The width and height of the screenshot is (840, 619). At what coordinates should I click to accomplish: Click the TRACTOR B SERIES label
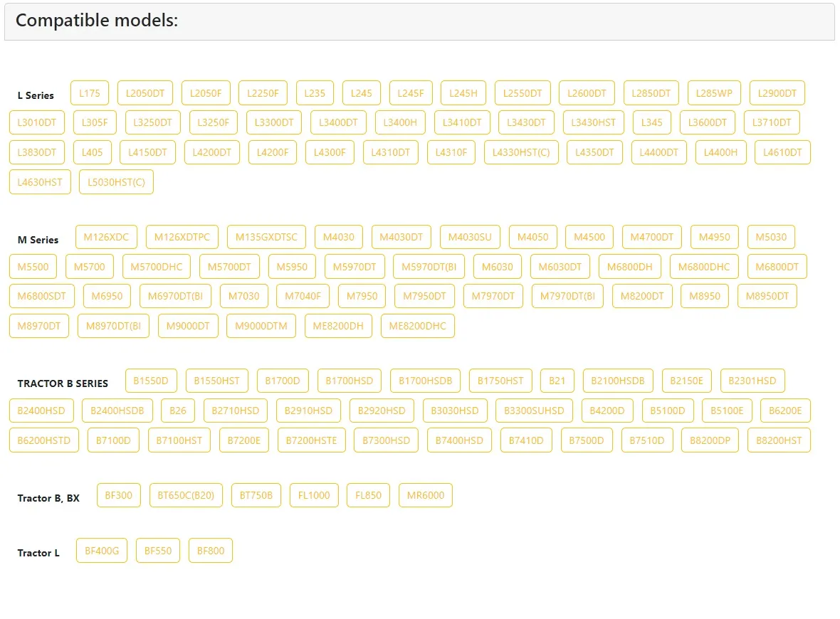[63, 383]
